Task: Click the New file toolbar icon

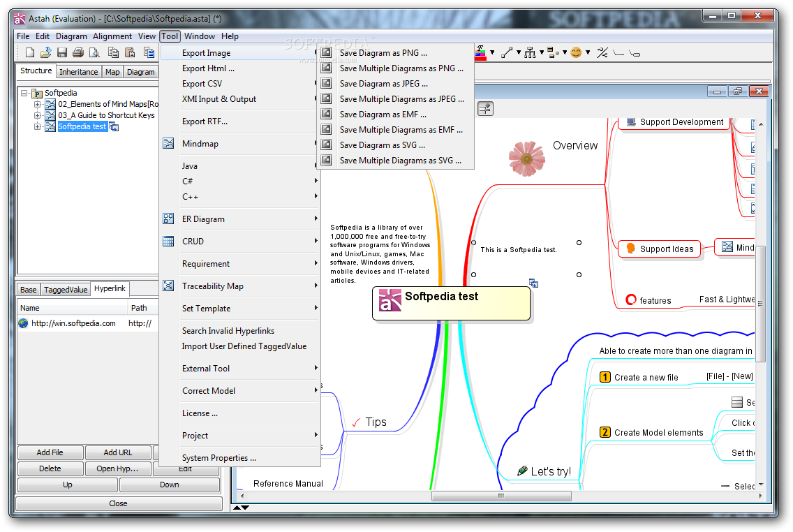Action: point(30,52)
